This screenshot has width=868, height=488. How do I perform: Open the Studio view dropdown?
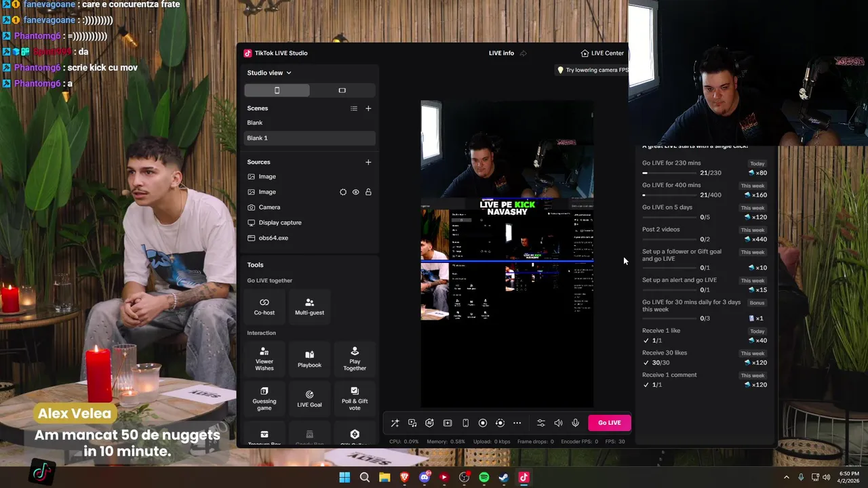point(269,73)
